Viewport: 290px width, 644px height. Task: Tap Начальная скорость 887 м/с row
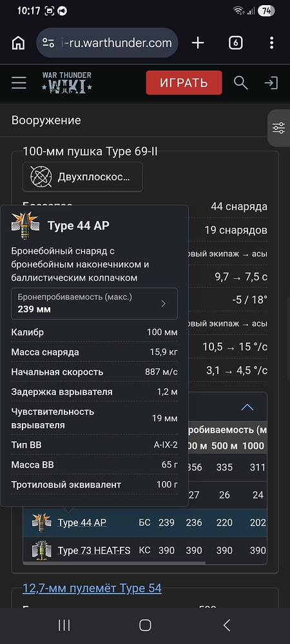tap(94, 372)
